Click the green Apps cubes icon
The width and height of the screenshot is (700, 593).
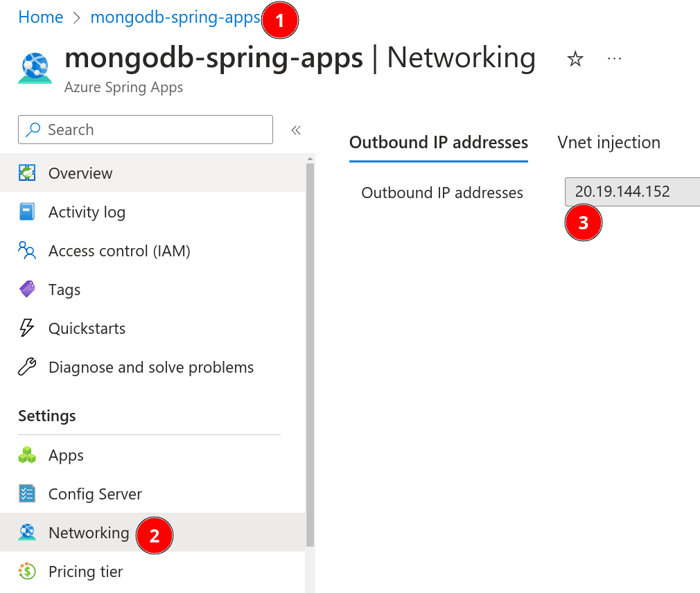click(x=27, y=455)
